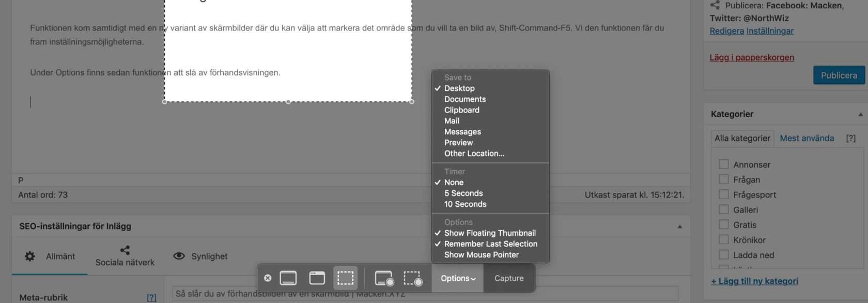Select Capture Entire Screen icon
This screenshot has height=303, width=868.
(x=288, y=278)
